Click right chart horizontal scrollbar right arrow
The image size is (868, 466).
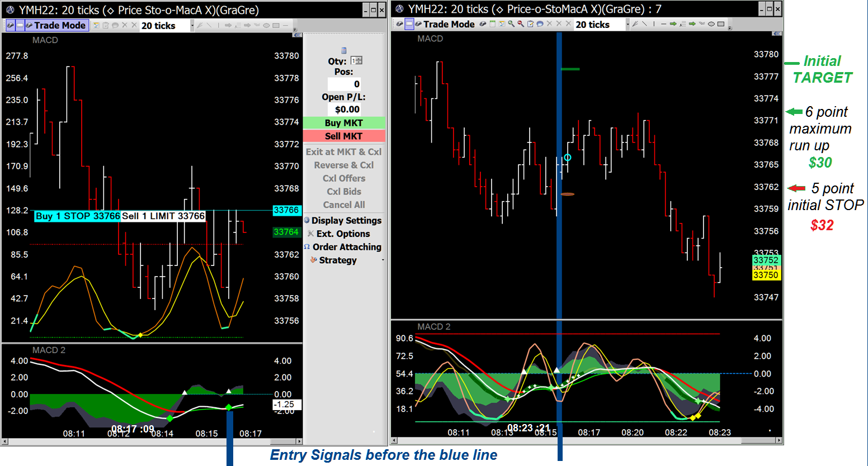click(779, 440)
